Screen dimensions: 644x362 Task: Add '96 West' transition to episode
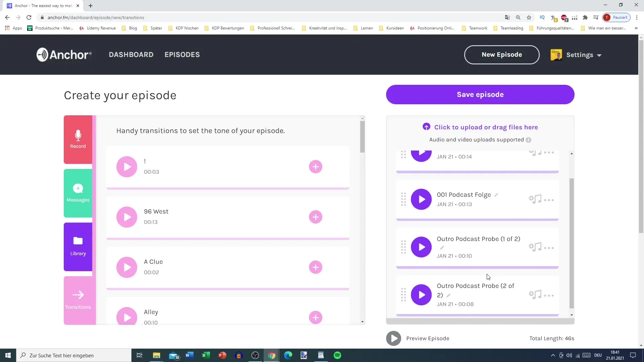(316, 217)
